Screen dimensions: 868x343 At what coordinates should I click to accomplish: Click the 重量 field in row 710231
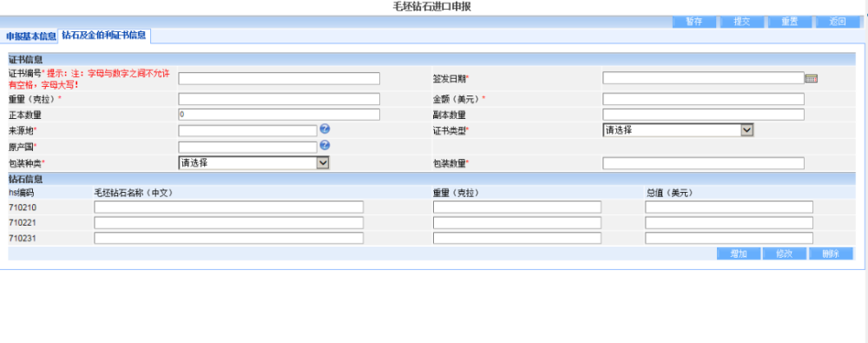(517, 238)
